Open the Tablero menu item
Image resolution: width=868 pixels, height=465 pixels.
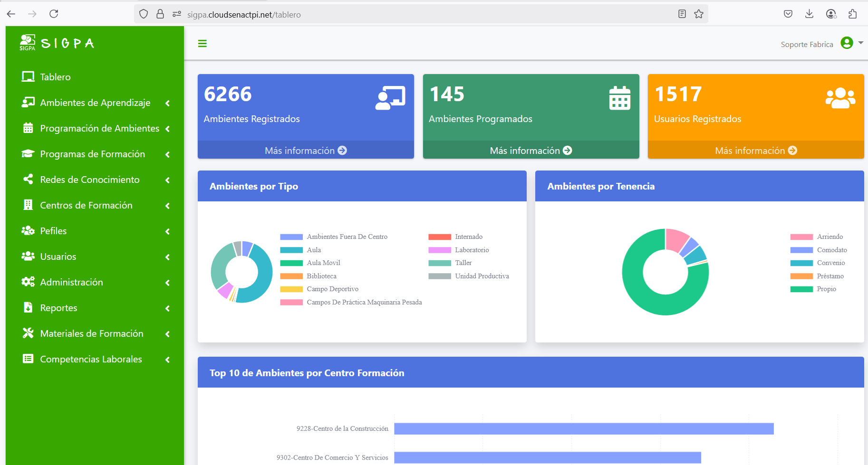pyautogui.click(x=55, y=77)
